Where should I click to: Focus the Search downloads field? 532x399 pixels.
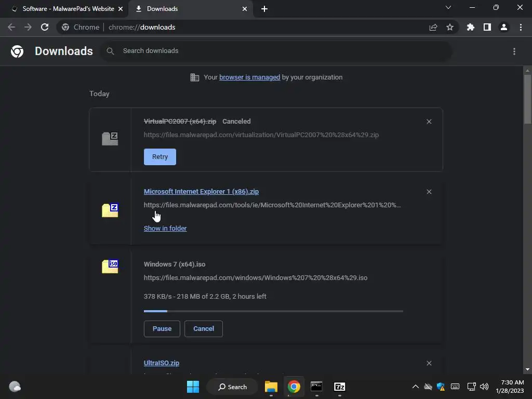click(276, 51)
